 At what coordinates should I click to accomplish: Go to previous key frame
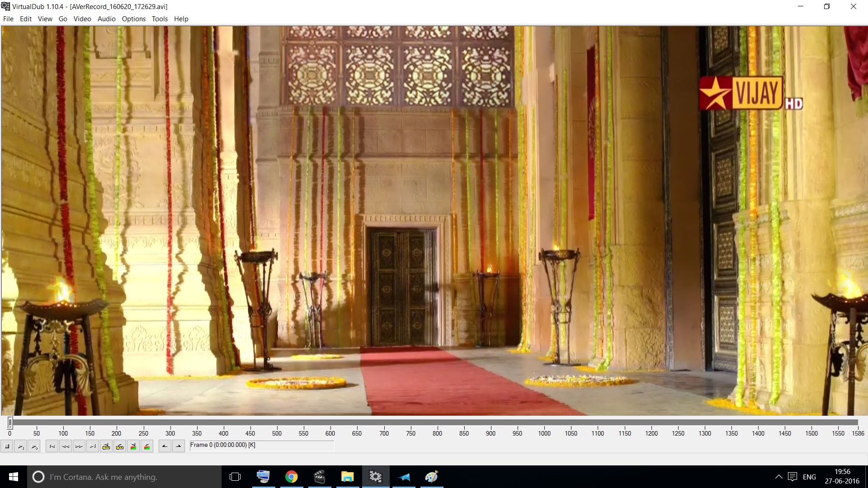click(x=106, y=446)
